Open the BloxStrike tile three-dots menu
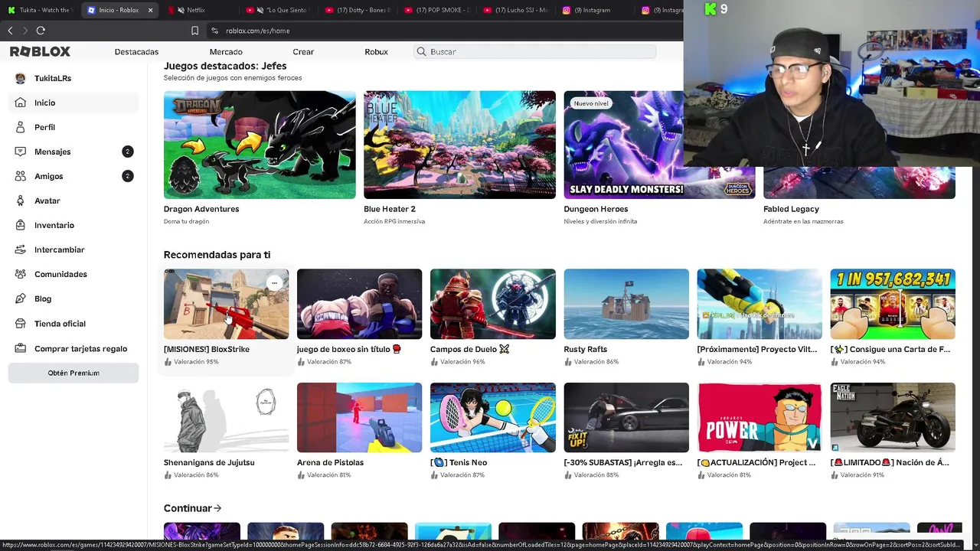980x551 pixels. point(274,283)
